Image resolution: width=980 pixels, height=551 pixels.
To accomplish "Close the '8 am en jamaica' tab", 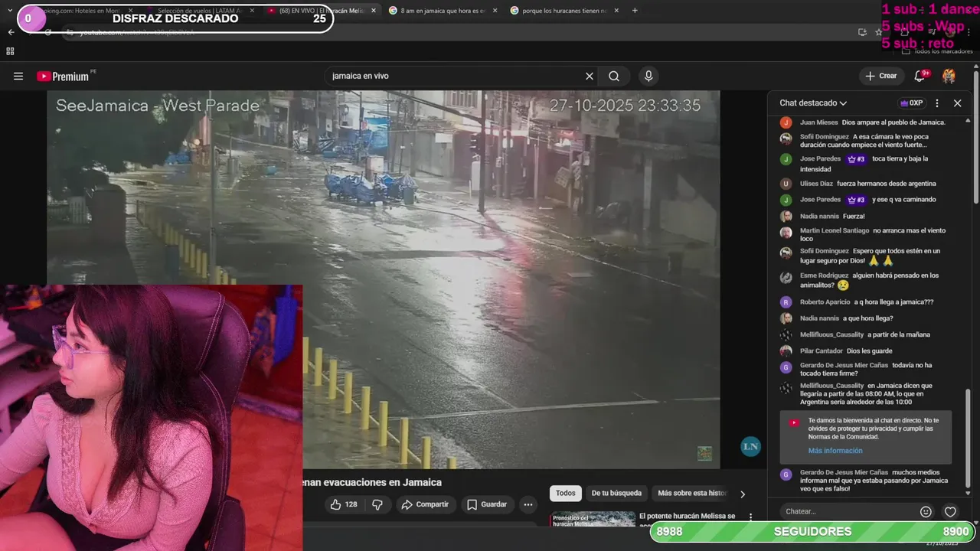I will pyautogui.click(x=495, y=11).
